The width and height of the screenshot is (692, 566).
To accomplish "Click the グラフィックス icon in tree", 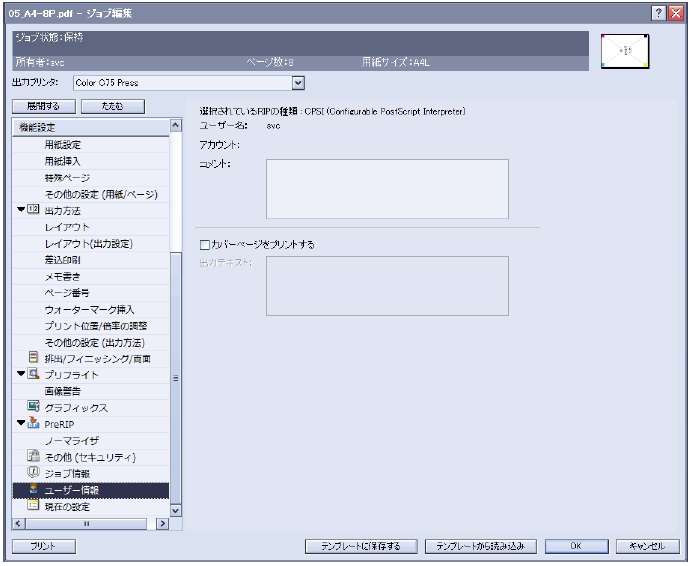I will coord(34,407).
